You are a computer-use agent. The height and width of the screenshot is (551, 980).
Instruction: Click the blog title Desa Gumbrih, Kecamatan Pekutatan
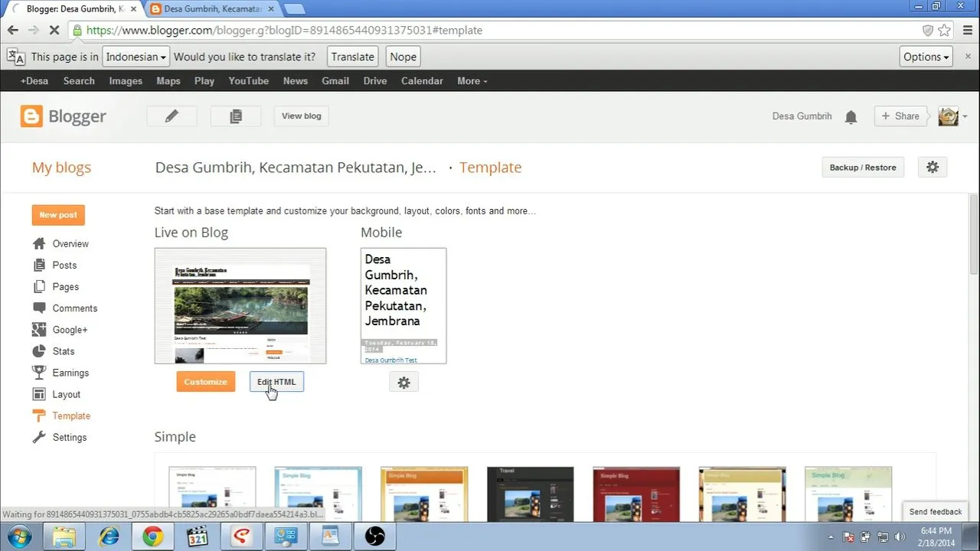[x=296, y=168]
